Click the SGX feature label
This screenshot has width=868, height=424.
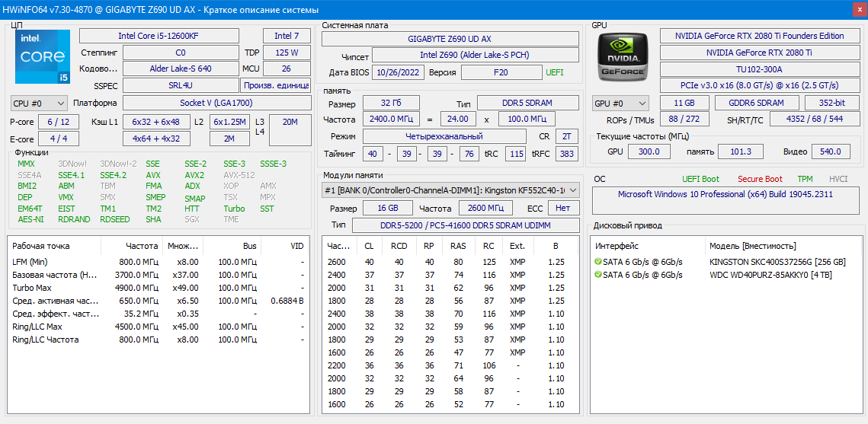coord(193,219)
